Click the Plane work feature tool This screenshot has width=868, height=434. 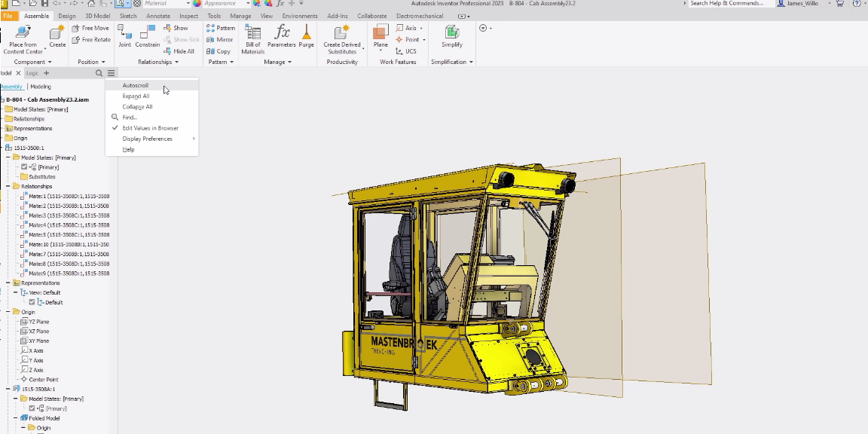[x=381, y=36]
